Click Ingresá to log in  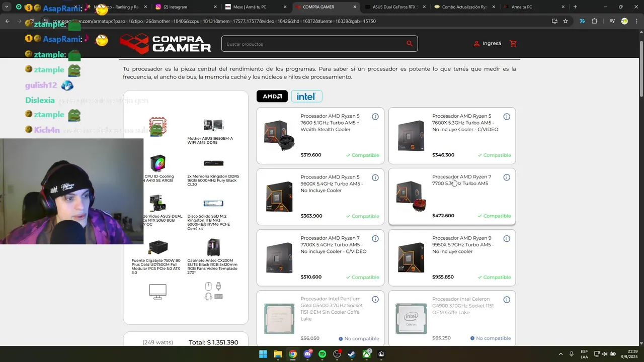[488, 44]
